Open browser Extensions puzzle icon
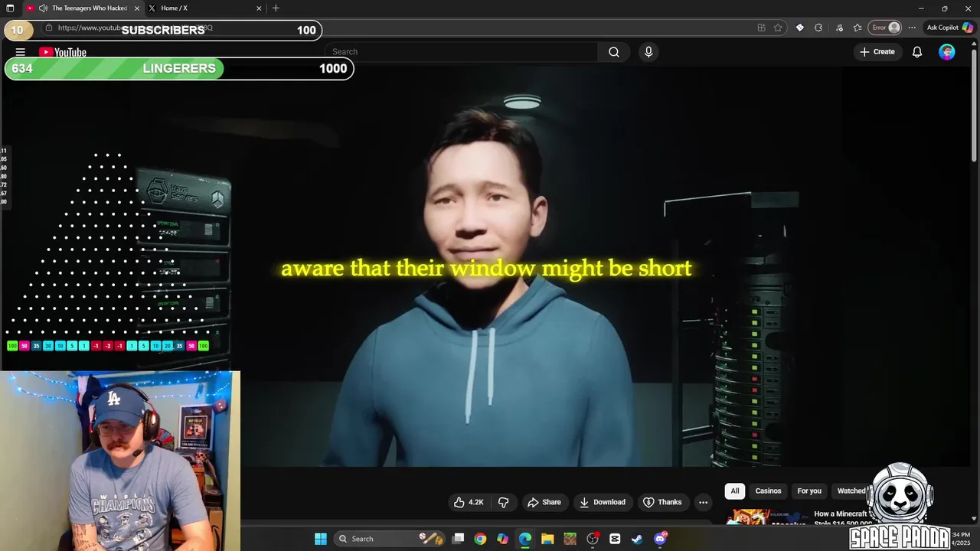 click(x=818, y=28)
